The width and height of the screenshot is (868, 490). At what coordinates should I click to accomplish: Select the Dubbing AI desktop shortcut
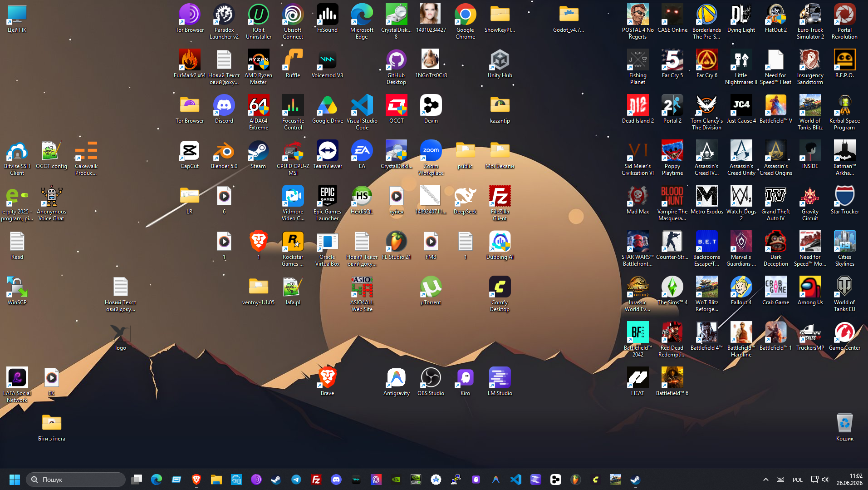point(500,245)
